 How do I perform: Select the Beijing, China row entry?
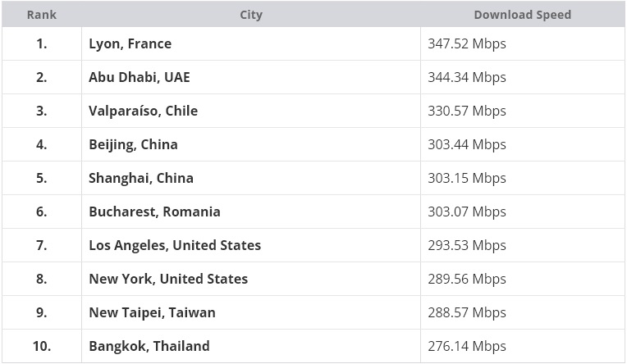coord(133,144)
